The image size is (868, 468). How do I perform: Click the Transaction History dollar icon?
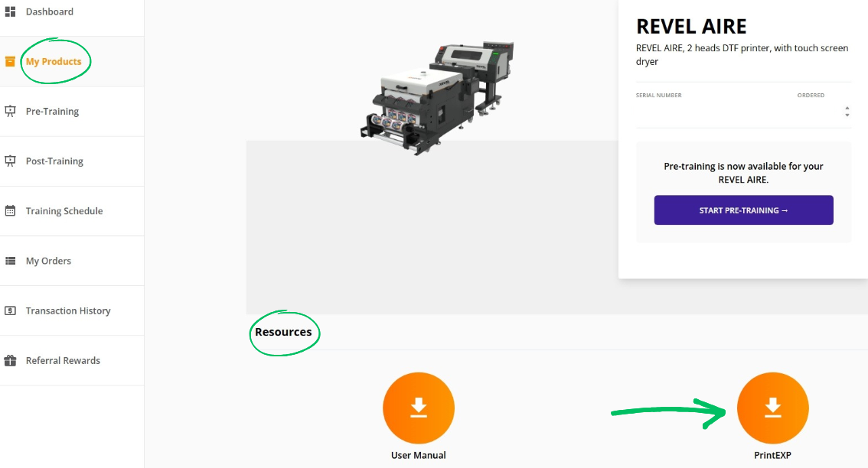pyautogui.click(x=10, y=310)
